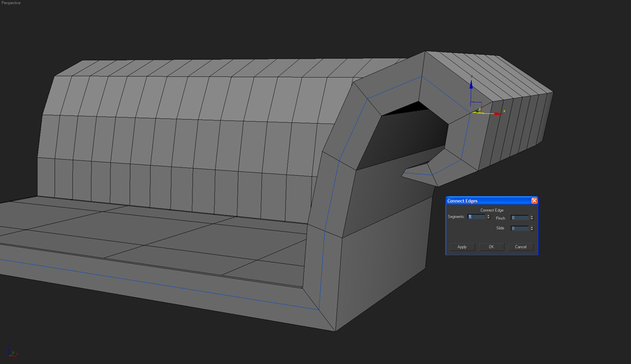Click the Pinch value field
Screen dimensions: 631x364
pyautogui.click(x=520, y=218)
